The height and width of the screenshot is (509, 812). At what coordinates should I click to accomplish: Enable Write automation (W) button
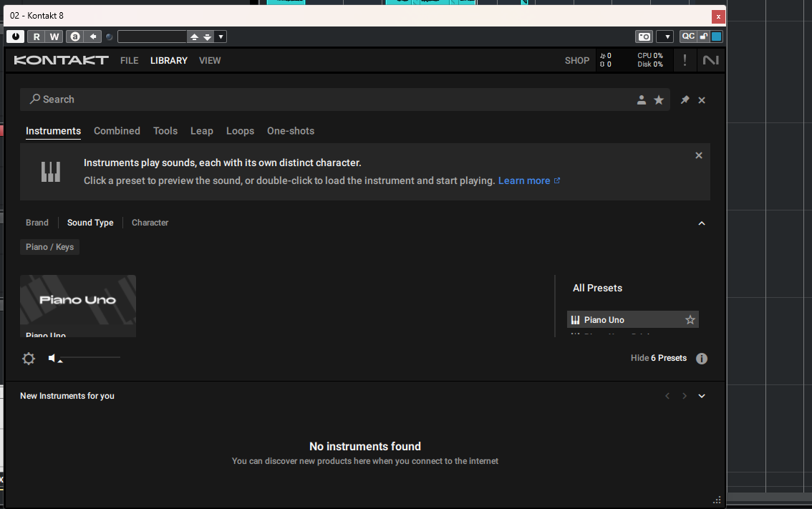(54, 37)
